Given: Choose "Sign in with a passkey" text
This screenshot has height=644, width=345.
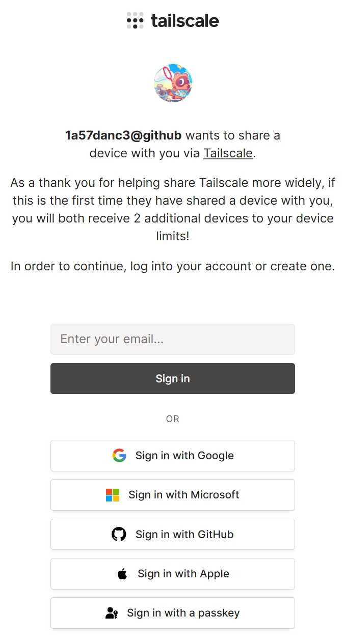Looking at the screenshot, I should [x=183, y=613].
